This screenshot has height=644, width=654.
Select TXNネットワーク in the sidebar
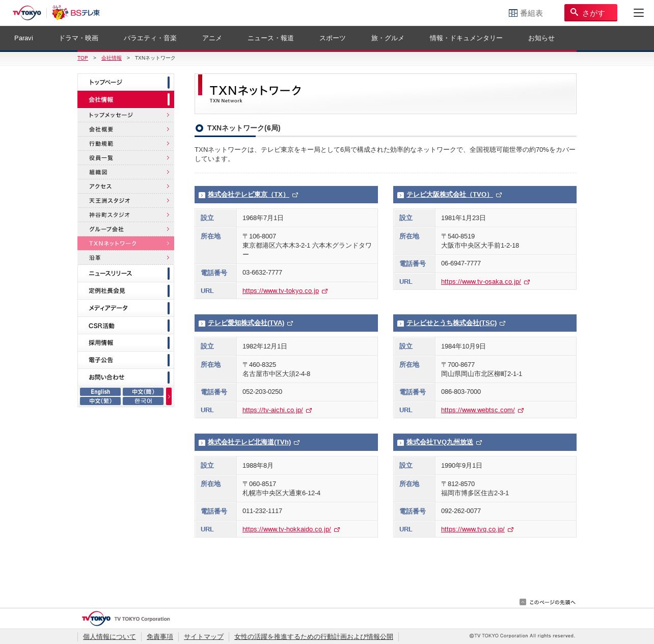[x=126, y=244]
